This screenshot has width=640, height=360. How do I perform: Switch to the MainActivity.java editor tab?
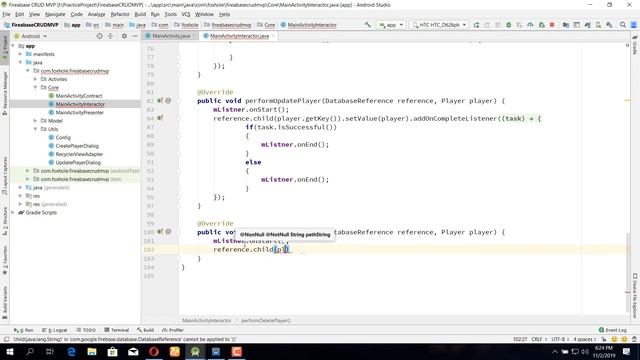click(171, 36)
